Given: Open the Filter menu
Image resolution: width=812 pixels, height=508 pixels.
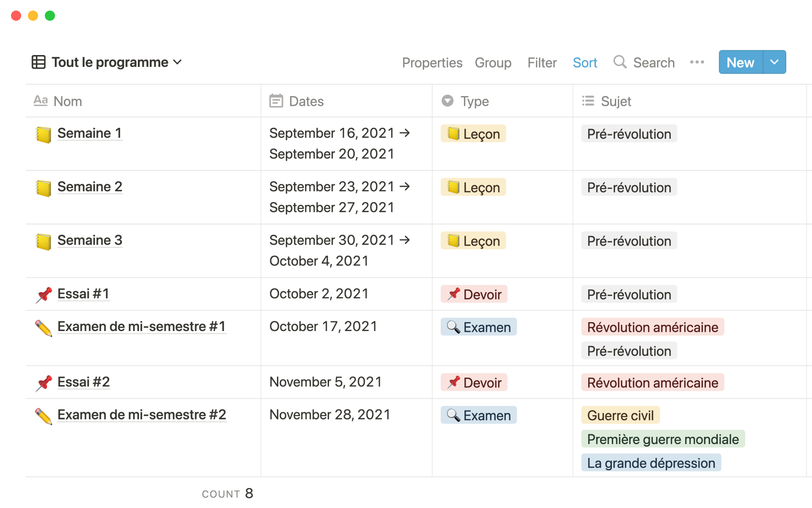Looking at the screenshot, I should [542, 63].
